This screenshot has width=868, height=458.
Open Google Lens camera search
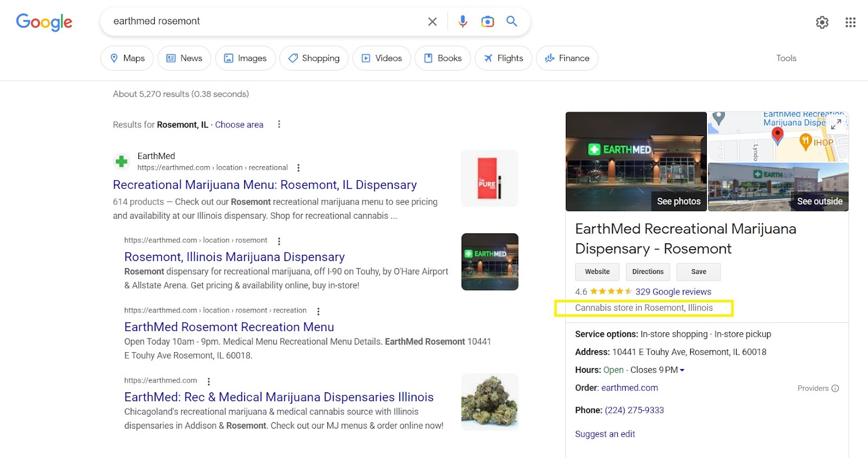(x=488, y=21)
